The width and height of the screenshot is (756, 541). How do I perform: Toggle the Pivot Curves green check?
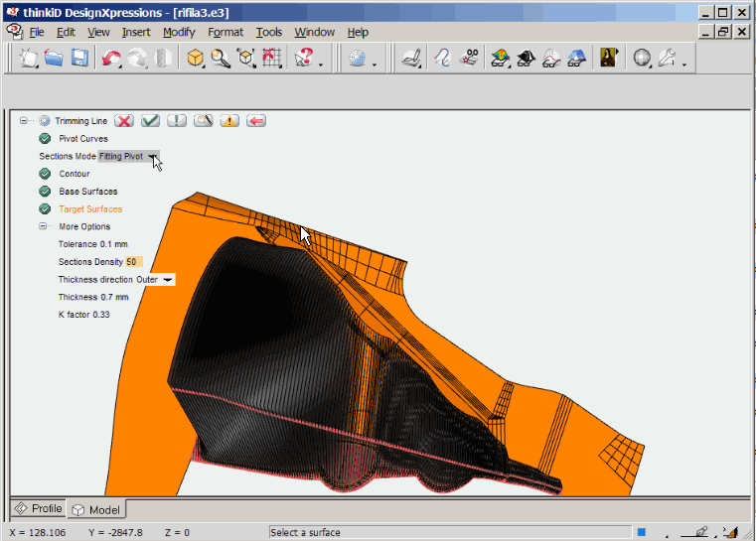pyautogui.click(x=45, y=139)
